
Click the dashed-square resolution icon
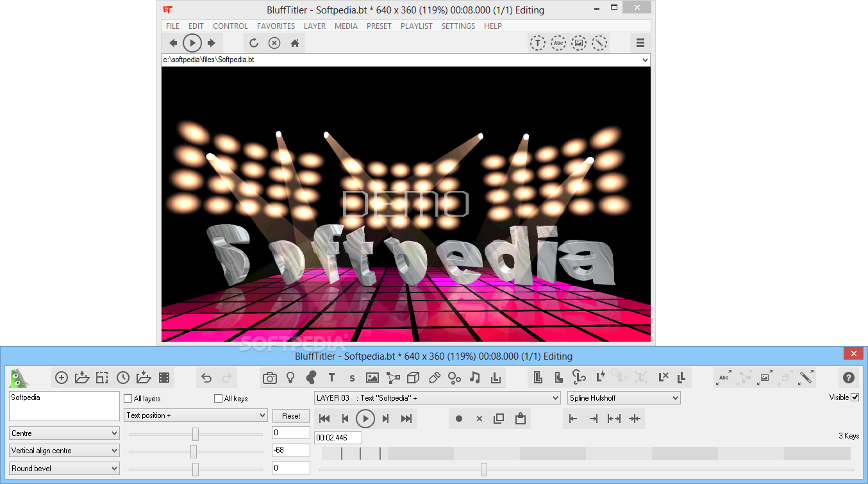102,378
